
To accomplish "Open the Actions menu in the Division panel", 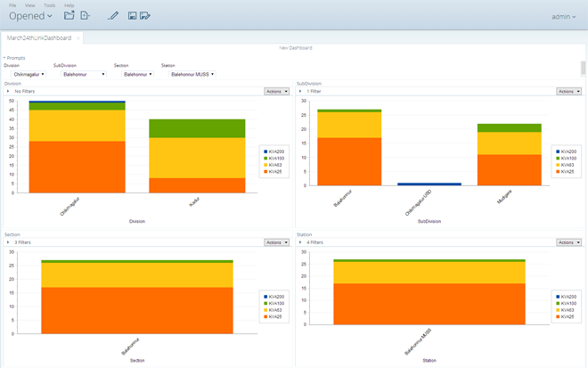I will click(x=277, y=91).
